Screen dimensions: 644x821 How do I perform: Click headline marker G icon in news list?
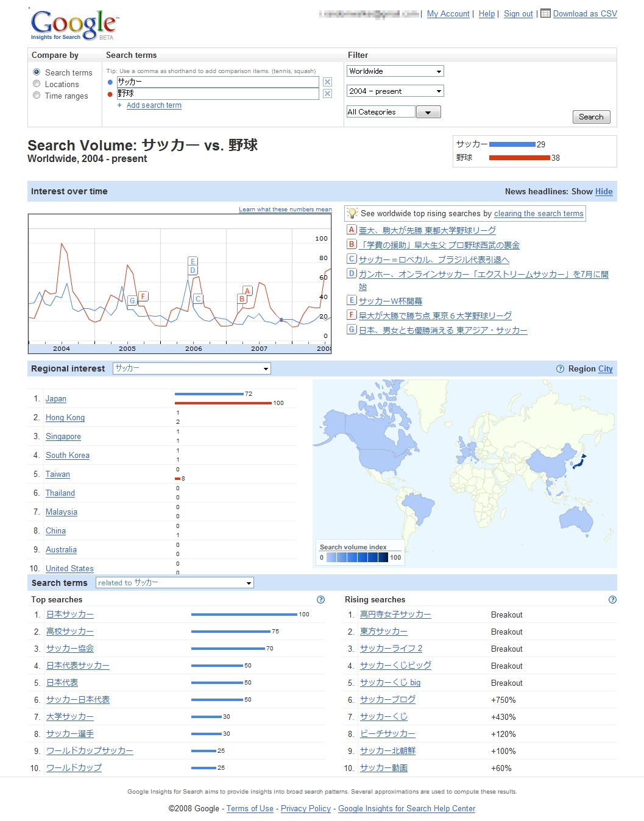(352, 329)
